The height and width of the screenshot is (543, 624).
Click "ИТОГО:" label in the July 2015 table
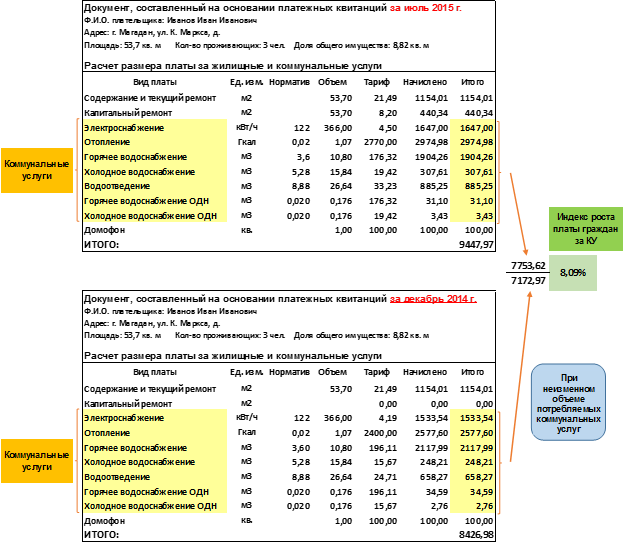pyautogui.click(x=101, y=244)
